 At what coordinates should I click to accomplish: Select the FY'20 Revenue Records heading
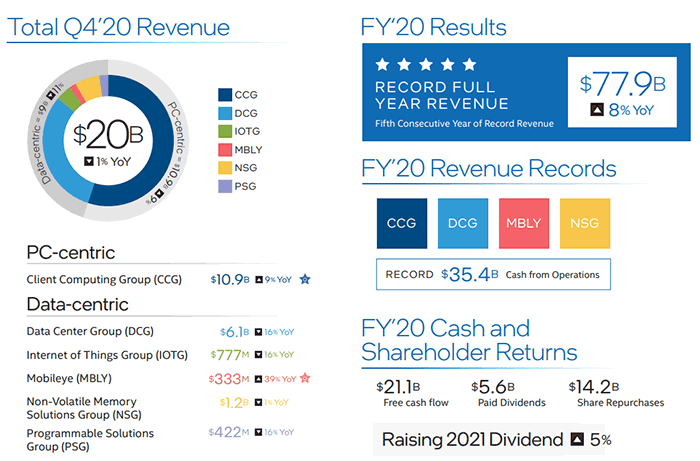[x=489, y=169]
